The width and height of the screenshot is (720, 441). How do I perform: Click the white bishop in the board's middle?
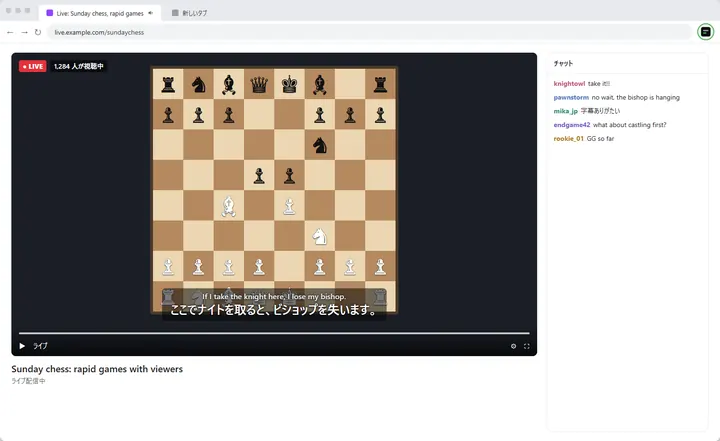229,206
